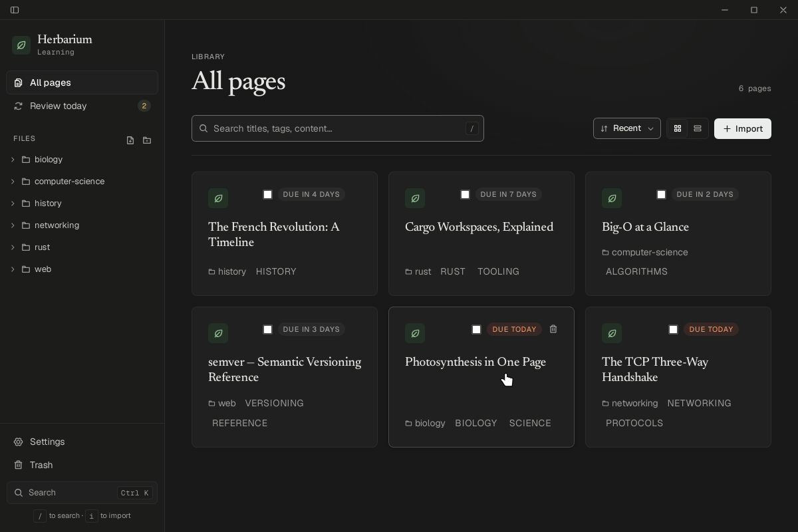Open Trash from sidebar
Image resolution: width=798 pixels, height=532 pixels.
coord(82,465)
